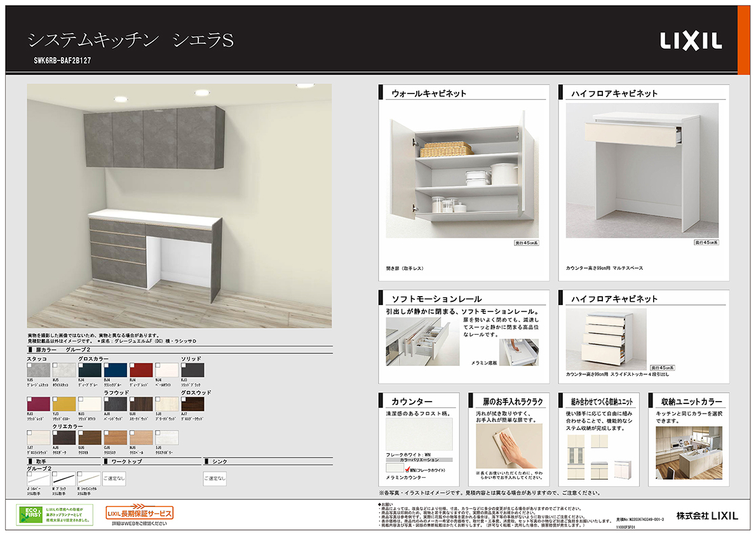Choose the WJ3 ソリッドホワイト swatch
This screenshot has width=756, height=535.
pyautogui.click(x=90, y=403)
